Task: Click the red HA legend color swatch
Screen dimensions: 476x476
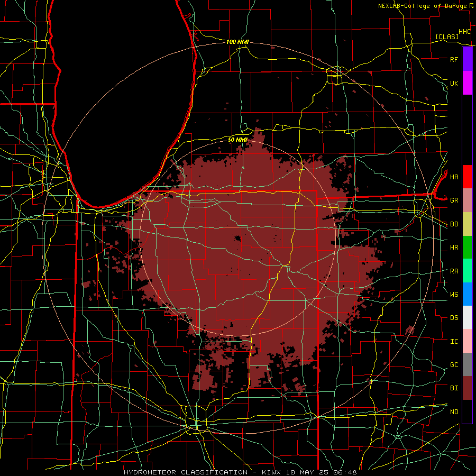Action: coord(467,177)
